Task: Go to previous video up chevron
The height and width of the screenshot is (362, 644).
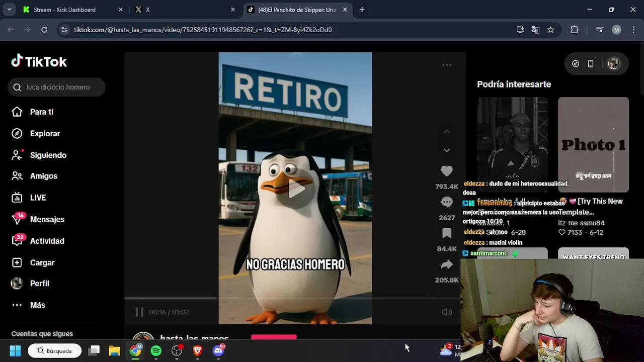Action: 447,132
